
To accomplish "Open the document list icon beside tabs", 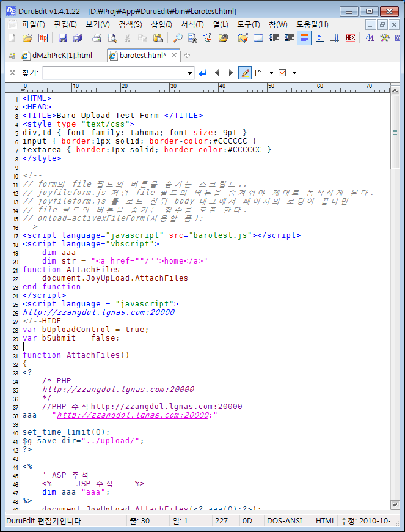I will (x=12, y=56).
